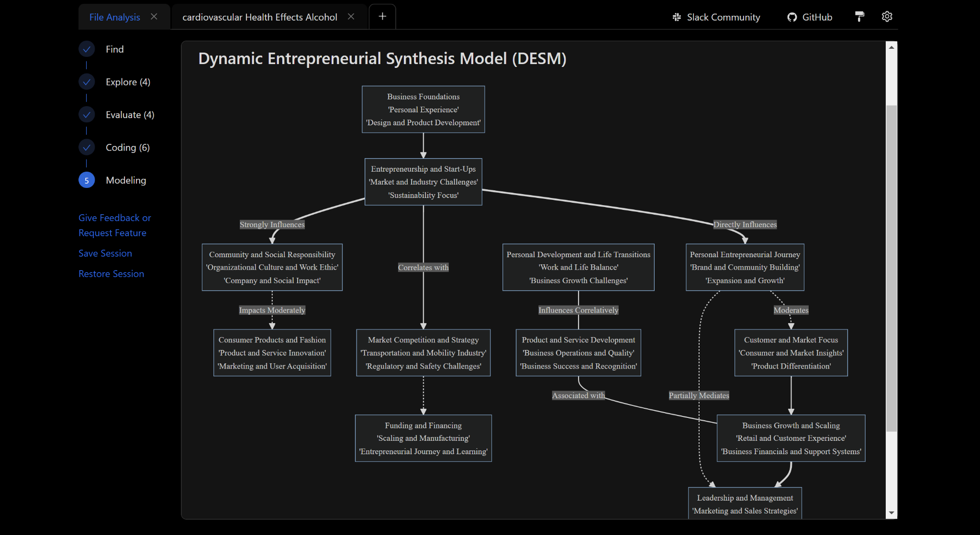Click the Leadership and Management node
This screenshot has height=535, width=980.
(745, 503)
